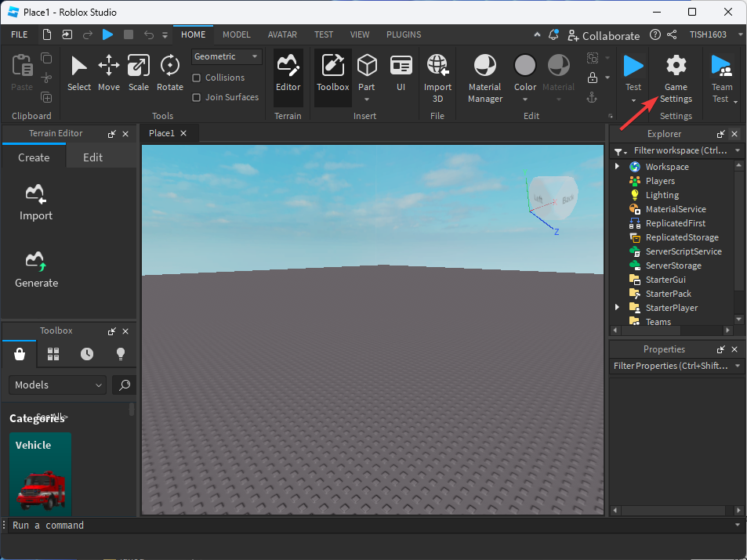Viewport: 747px width, 560px height.
Task: Open the Models category dropdown
Action: (x=57, y=385)
